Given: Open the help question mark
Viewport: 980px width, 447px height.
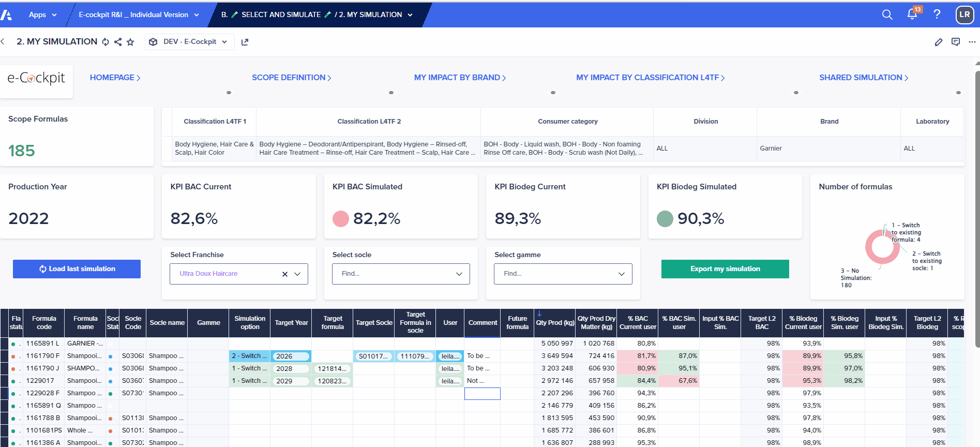Looking at the screenshot, I should point(937,14).
